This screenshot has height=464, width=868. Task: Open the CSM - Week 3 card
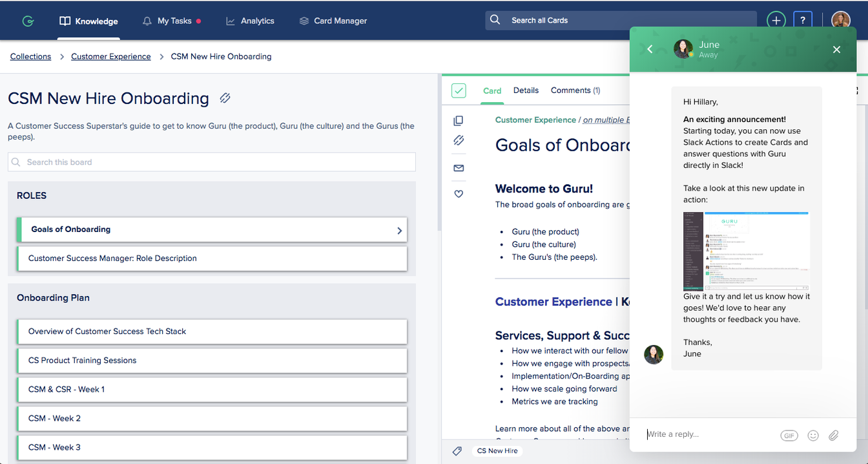coord(212,447)
